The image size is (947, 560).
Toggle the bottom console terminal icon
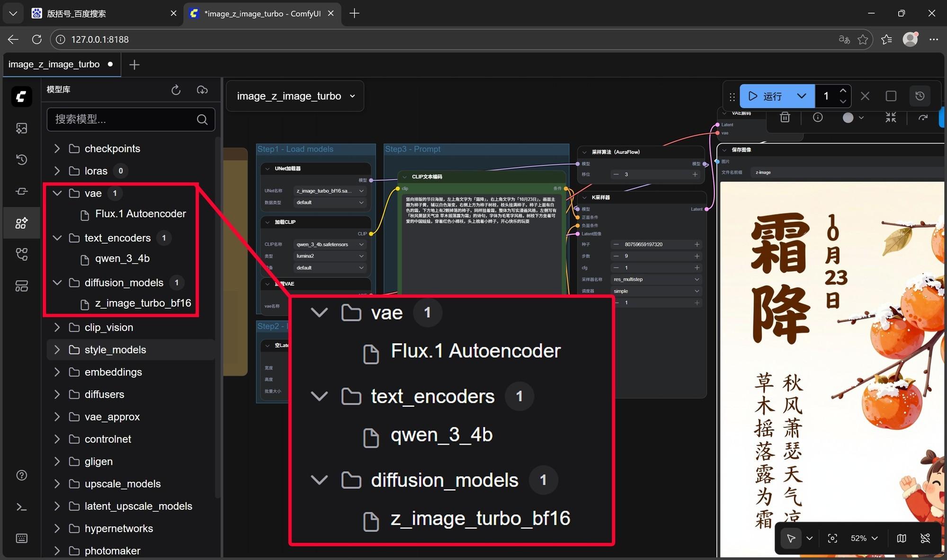click(22, 507)
